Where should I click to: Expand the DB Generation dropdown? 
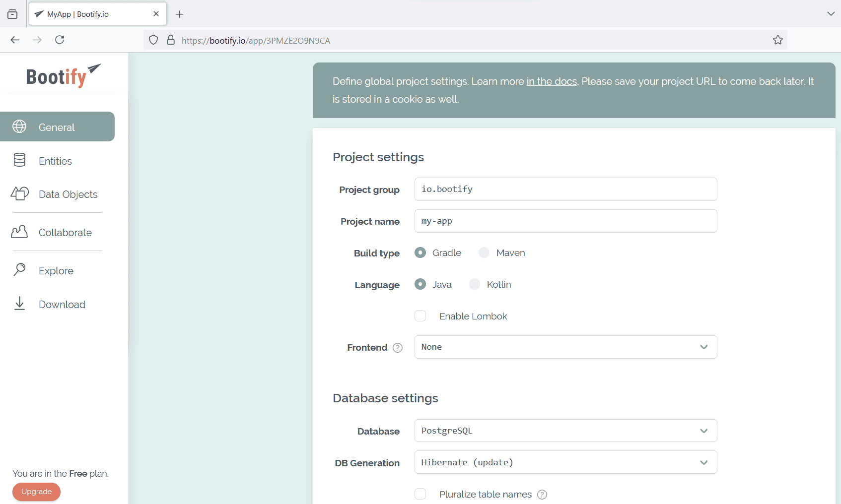565,462
